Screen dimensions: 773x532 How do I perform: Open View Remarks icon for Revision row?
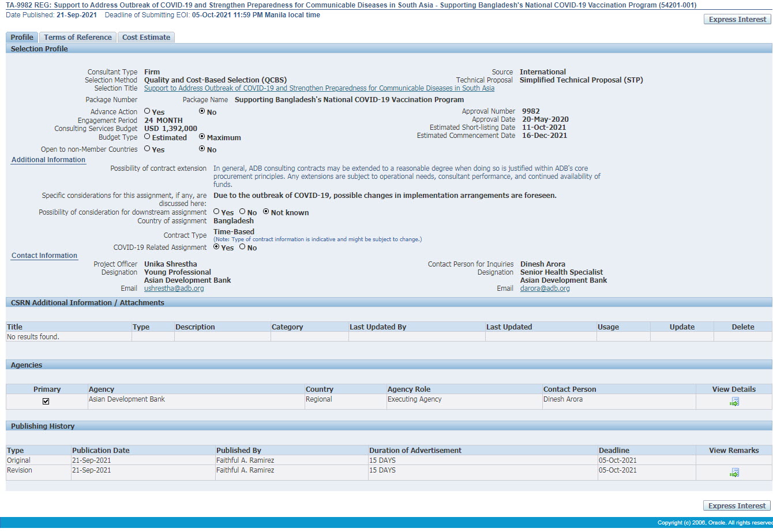734,473
